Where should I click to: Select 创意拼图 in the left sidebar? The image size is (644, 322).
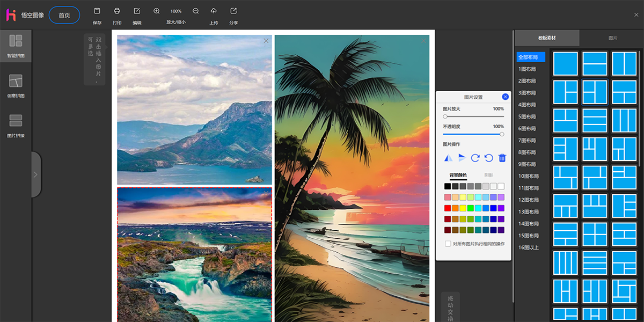[x=16, y=86]
